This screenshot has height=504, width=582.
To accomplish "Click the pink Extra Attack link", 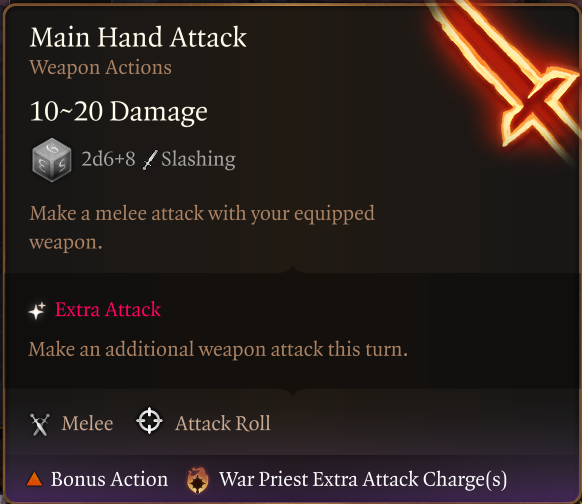I will 108,310.
